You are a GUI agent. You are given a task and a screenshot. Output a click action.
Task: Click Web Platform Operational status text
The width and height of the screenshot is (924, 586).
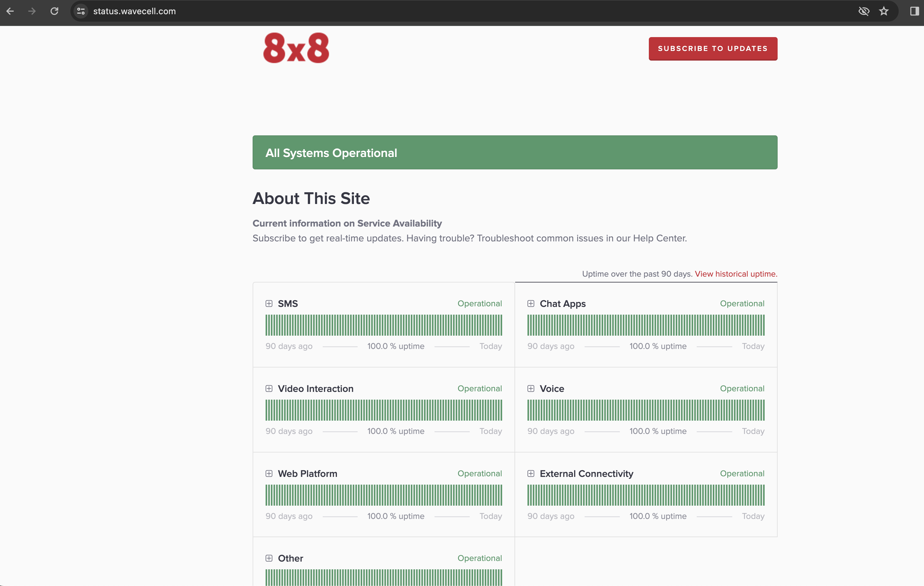pos(480,473)
